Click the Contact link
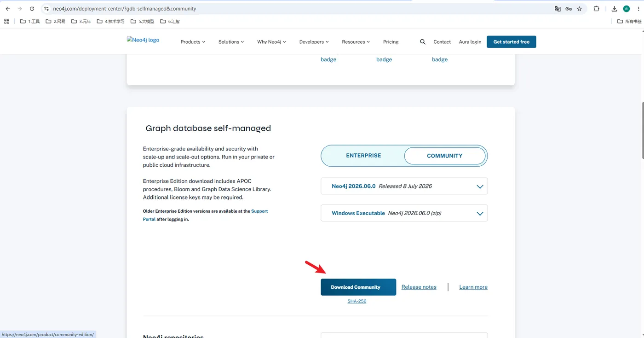Screen dimensions: 644x338 coord(442,42)
